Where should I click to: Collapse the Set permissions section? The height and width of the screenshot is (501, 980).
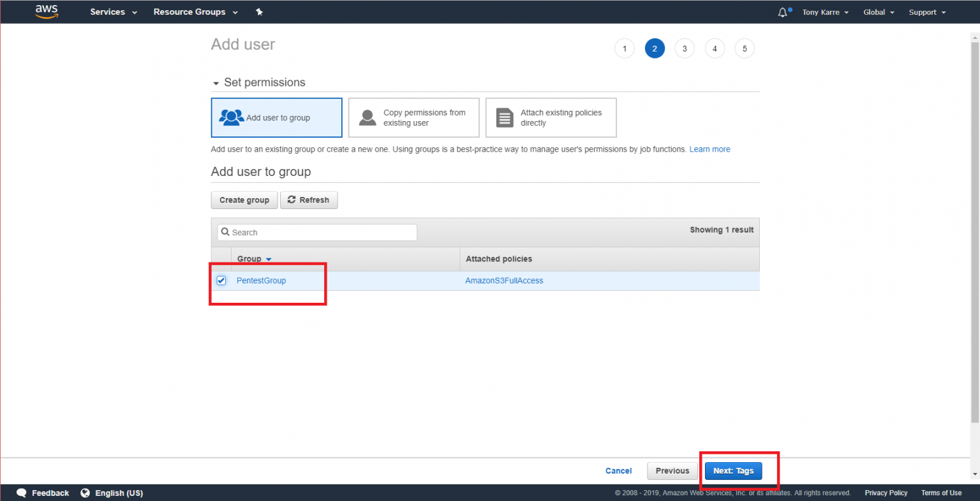216,83
